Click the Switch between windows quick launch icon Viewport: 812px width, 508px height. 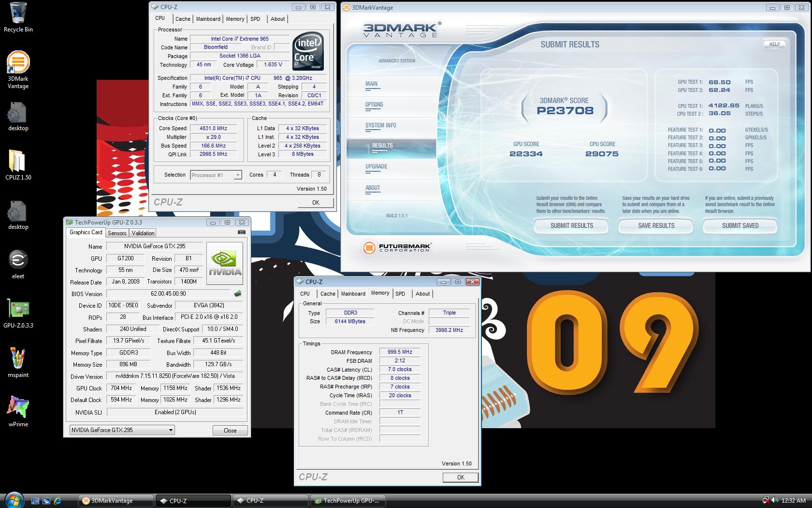pyautogui.click(x=46, y=501)
